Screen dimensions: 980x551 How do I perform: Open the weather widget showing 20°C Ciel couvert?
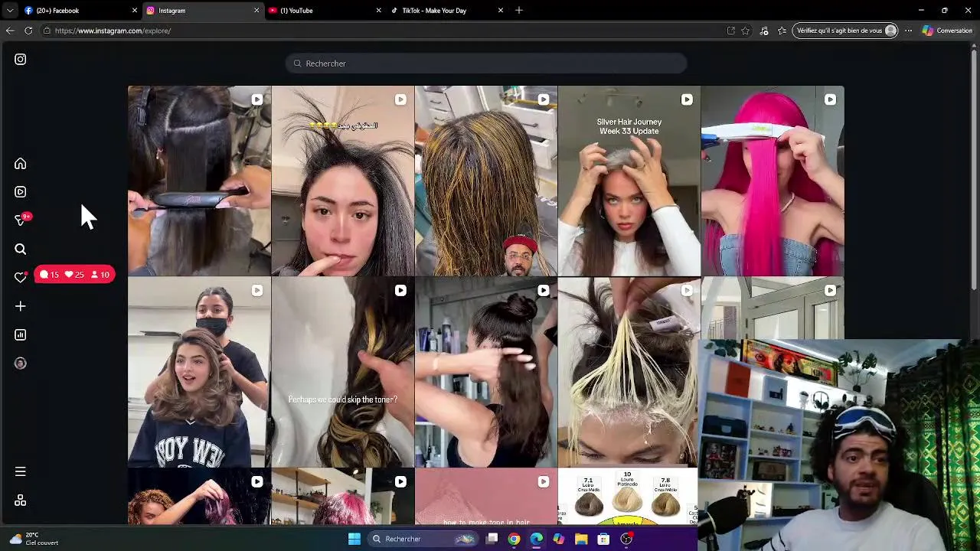point(34,539)
